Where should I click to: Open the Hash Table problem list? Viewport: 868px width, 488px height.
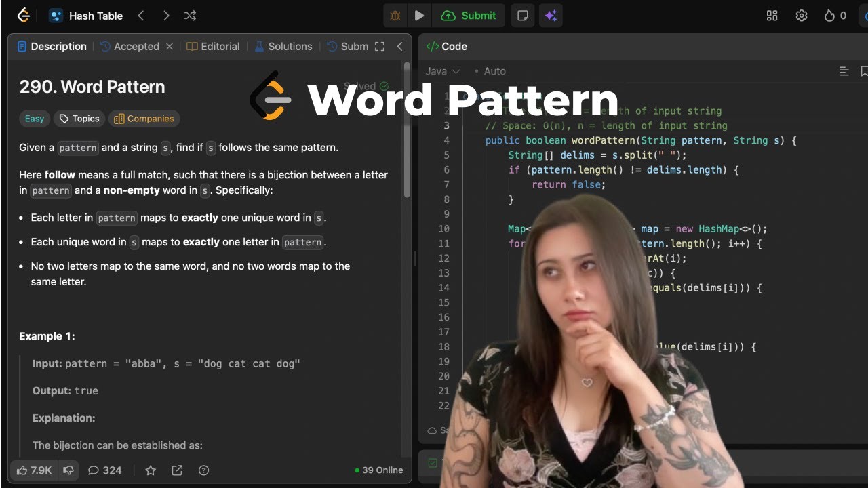point(86,16)
